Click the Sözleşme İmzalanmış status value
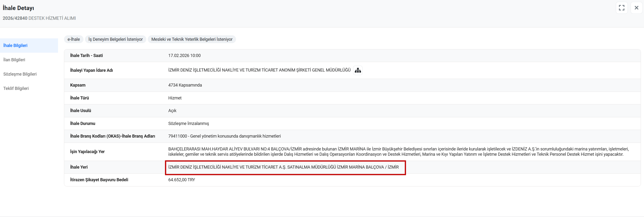Viewport: 644px width, 217px height. (x=188, y=124)
